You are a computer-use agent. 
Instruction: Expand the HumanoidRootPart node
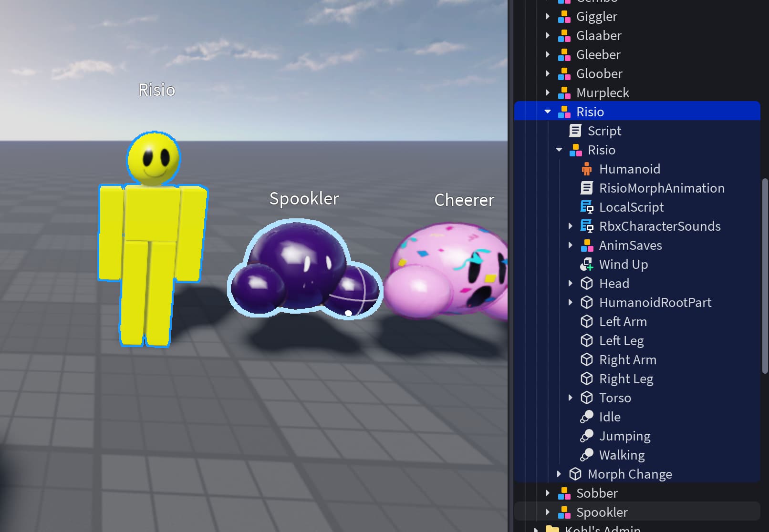(x=571, y=303)
